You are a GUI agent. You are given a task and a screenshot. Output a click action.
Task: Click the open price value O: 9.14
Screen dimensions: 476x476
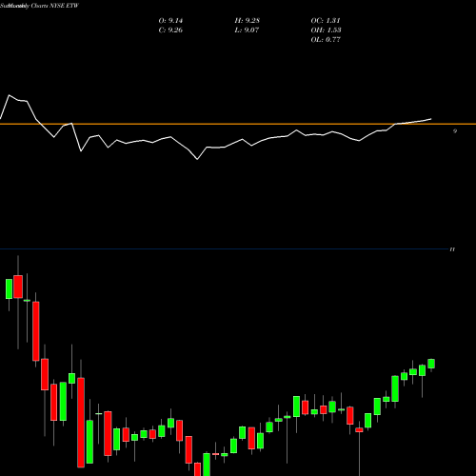170,21
